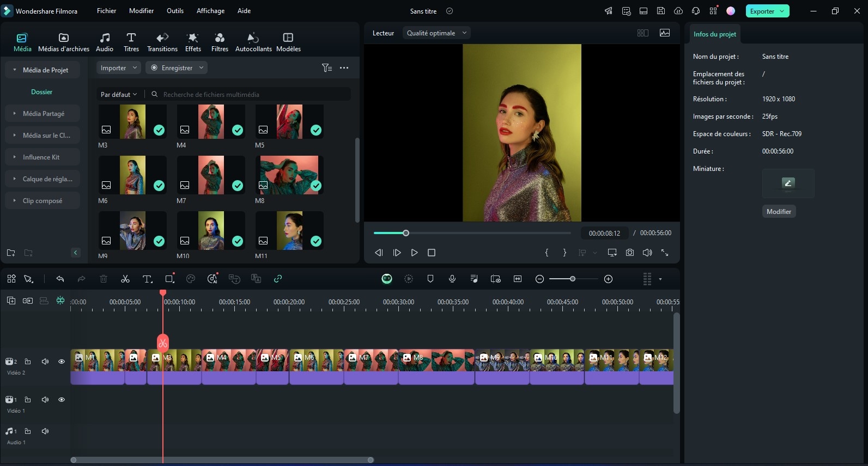The height and width of the screenshot is (466, 868).
Task: Select the split scissors tool in timeline toolbar
Action: (x=125, y=279)
